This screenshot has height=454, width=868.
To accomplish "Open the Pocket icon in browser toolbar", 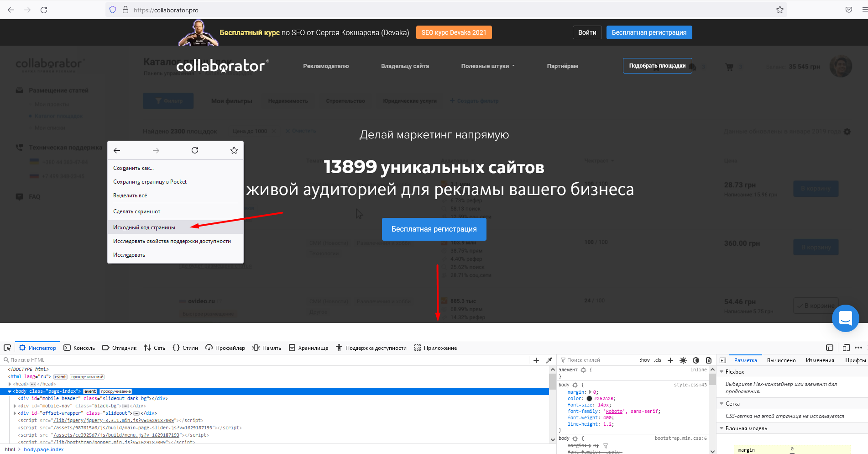I will click(x=849, y=10).
